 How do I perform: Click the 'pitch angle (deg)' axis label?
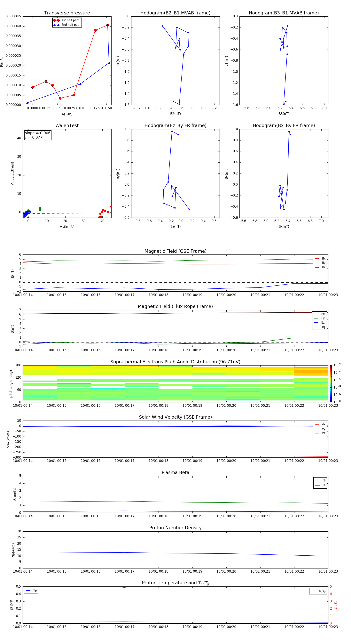(11, 384)
